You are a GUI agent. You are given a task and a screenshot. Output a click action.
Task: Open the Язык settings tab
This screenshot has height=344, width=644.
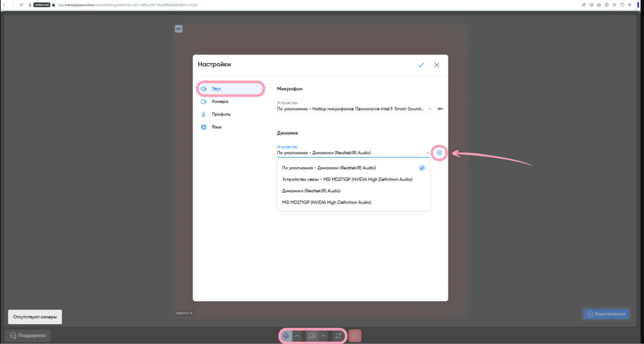(217, 127)
